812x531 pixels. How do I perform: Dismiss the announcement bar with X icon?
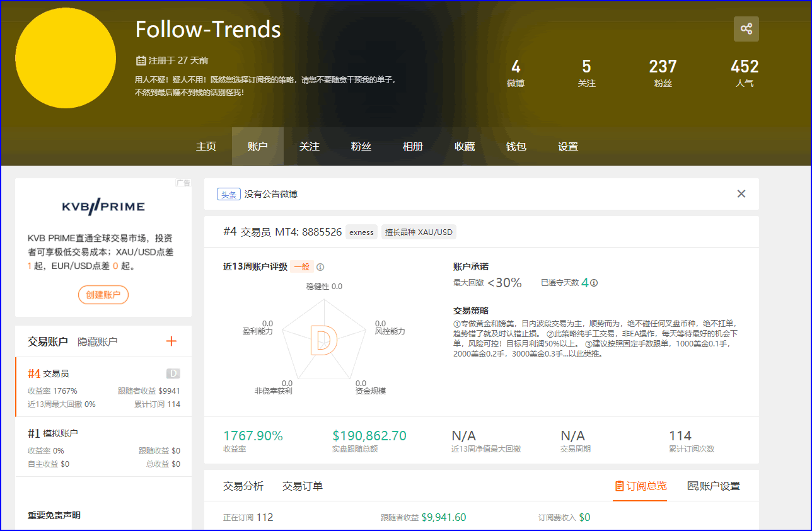pyautogui.click(x=741, y=194)
